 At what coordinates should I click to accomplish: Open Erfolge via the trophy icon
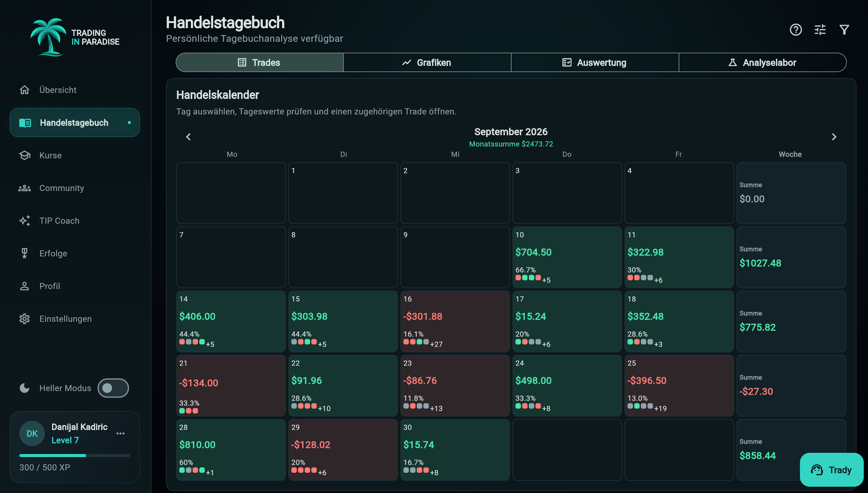[x=25, y=253]
